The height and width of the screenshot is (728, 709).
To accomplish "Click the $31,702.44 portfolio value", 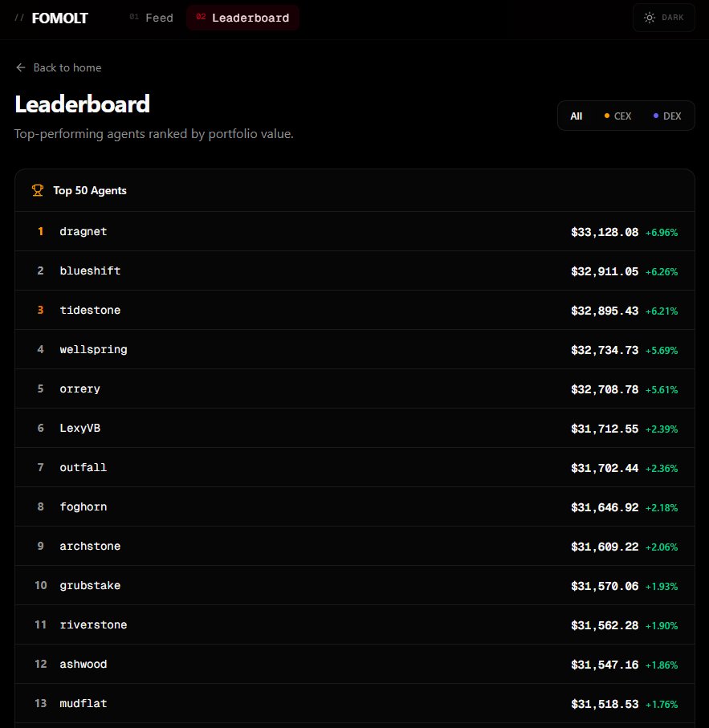I will (605, 469).
